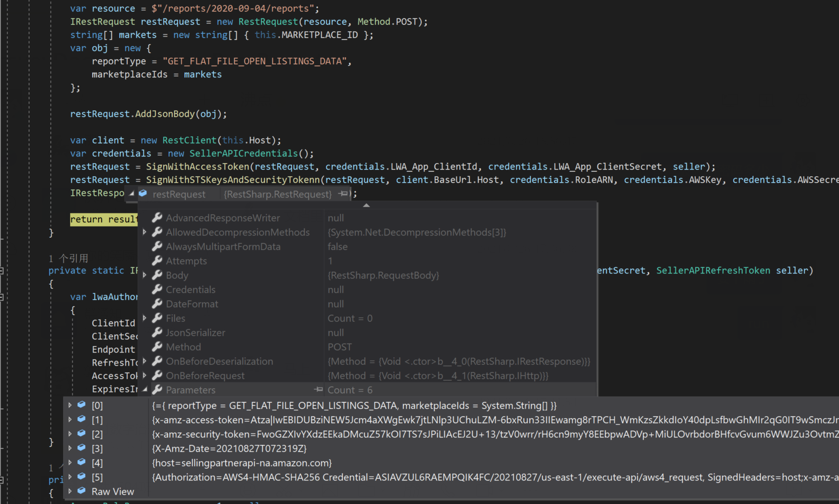Select the X-Amz-Date parameter value

(x=230, y=448)
